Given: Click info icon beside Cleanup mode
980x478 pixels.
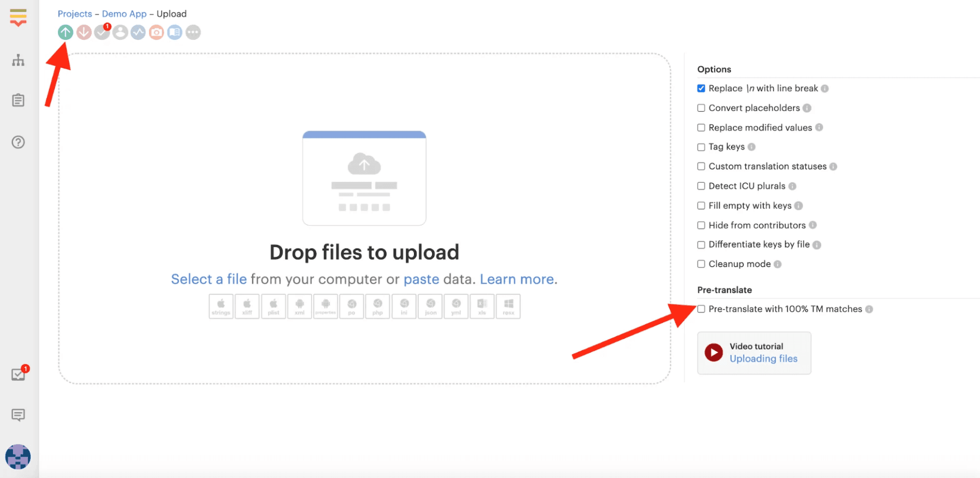Looking at the screenshot, I should click(x=777, y=264).
